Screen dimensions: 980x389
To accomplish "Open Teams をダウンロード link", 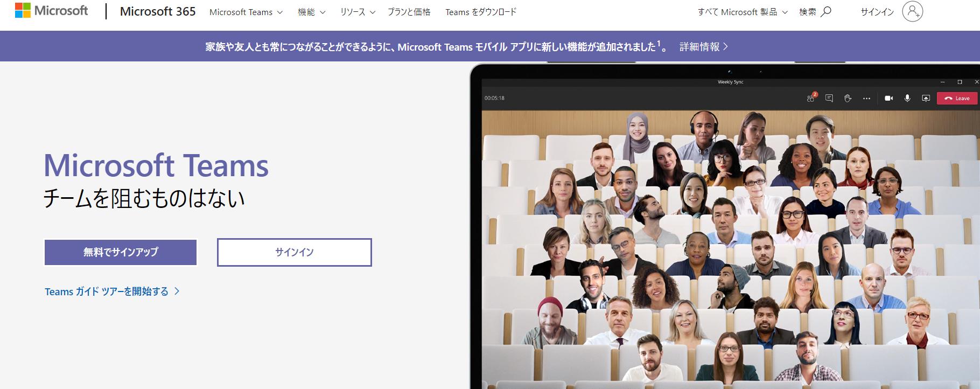I will pyautogui.click(x=481, y=12).
